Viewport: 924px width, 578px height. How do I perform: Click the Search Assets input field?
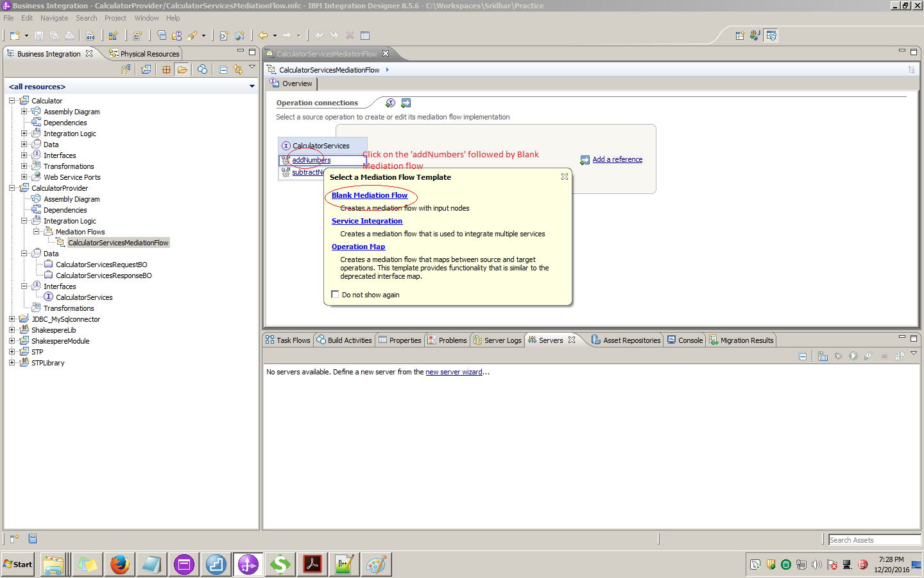click(875, 540)
